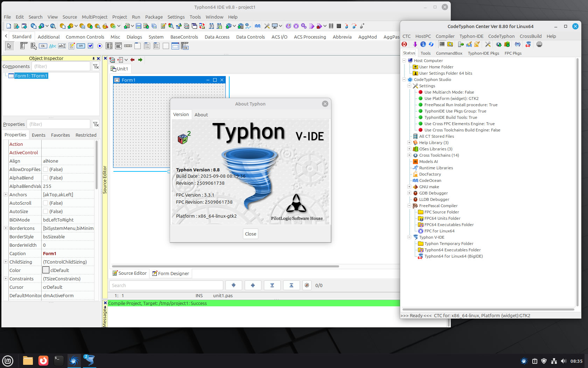Screen dimensions: 588x368
Task: Click the search down arrow button
Action: pyautogui.click(x=233, y=285)
